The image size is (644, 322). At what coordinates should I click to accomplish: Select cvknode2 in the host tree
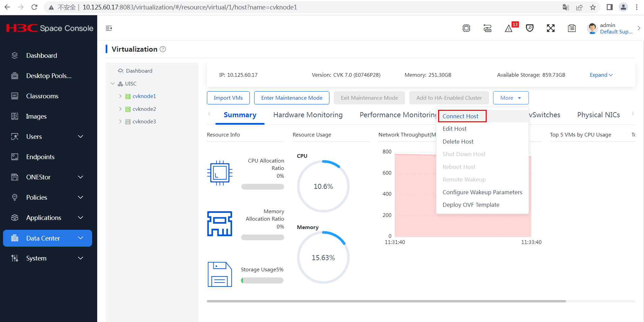tap(144, 109)
